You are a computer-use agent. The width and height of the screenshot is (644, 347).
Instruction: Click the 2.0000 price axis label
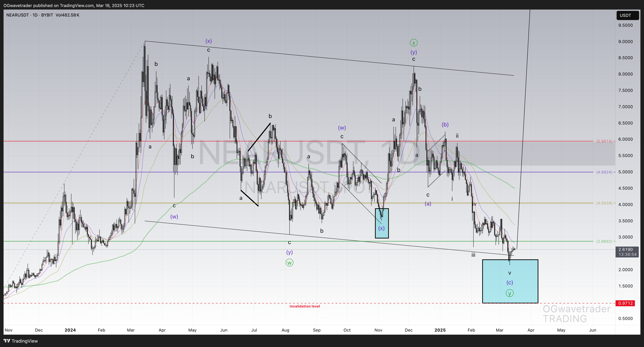626,270
